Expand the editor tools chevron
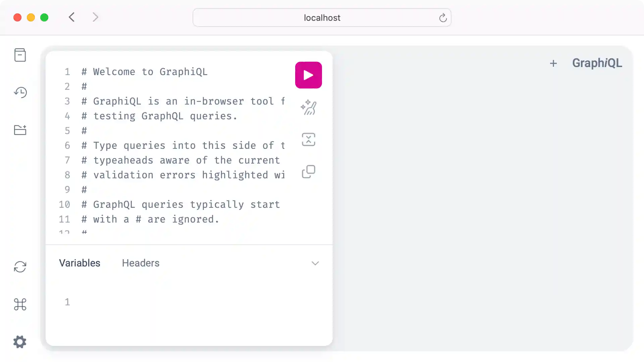The height and width of the screenshot is (362, 644). [x=315, y=263]
